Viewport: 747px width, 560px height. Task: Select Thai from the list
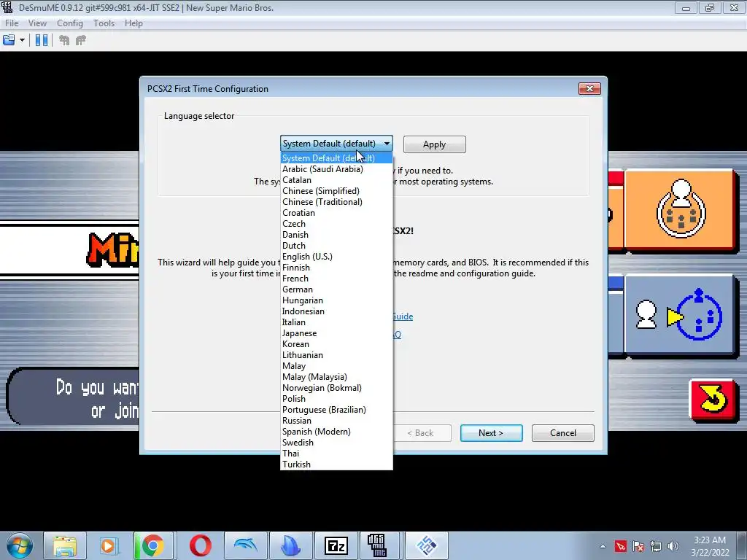336,454
